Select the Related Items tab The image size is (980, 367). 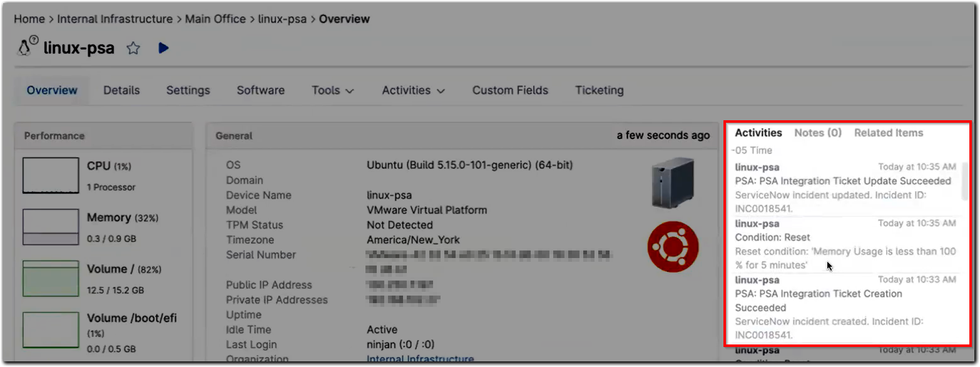point(889,132)
